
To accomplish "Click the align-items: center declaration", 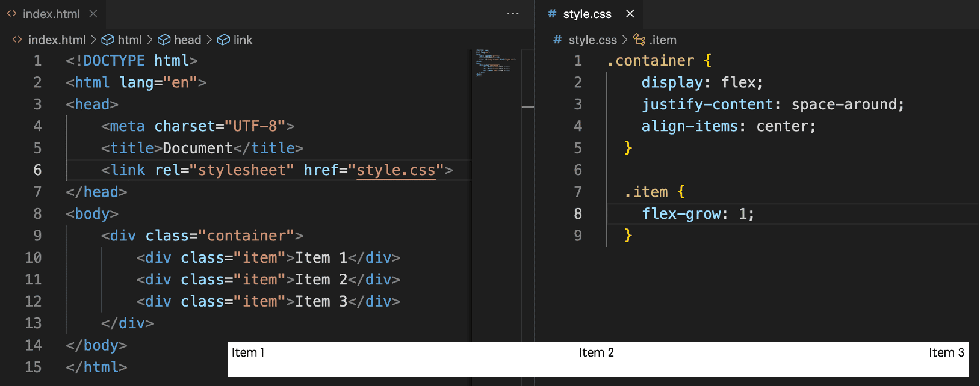I will point(729,126).
